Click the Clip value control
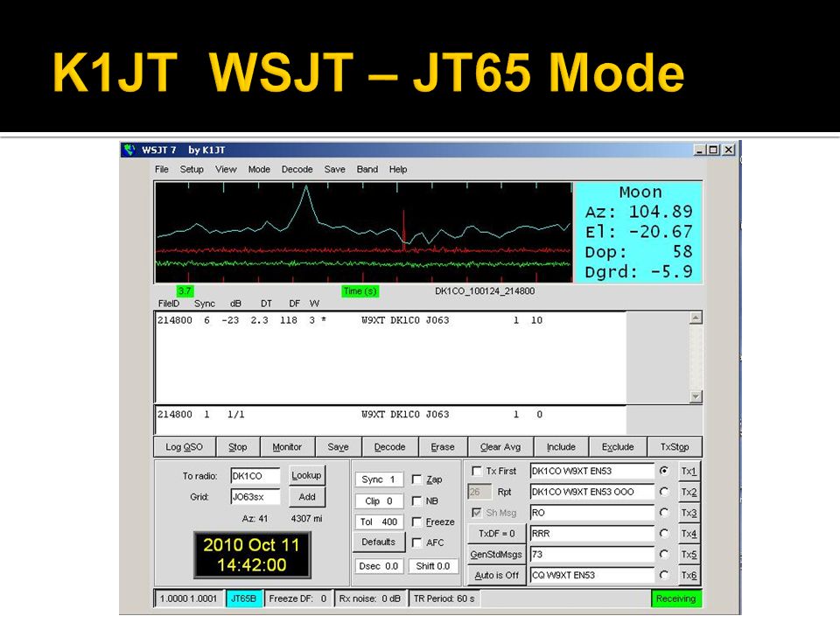840x630 pixels. point(378,500)
